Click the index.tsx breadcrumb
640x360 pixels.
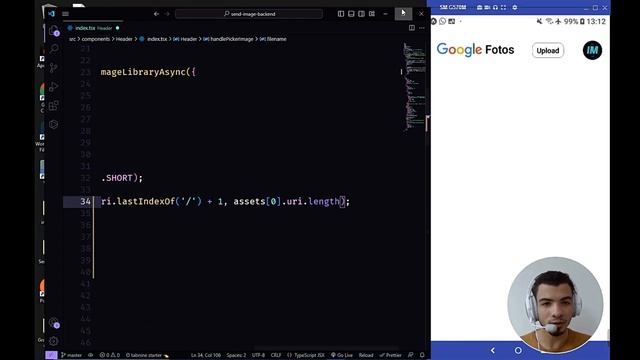point(153,39)
